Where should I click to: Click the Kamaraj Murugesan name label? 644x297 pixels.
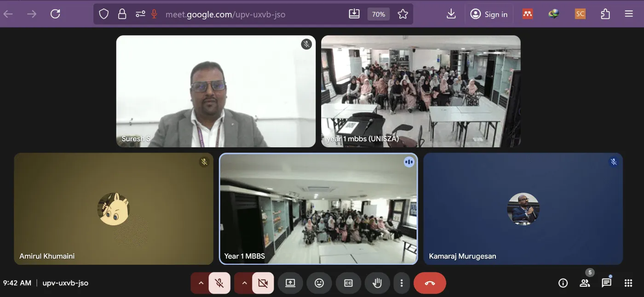[462, 256]
